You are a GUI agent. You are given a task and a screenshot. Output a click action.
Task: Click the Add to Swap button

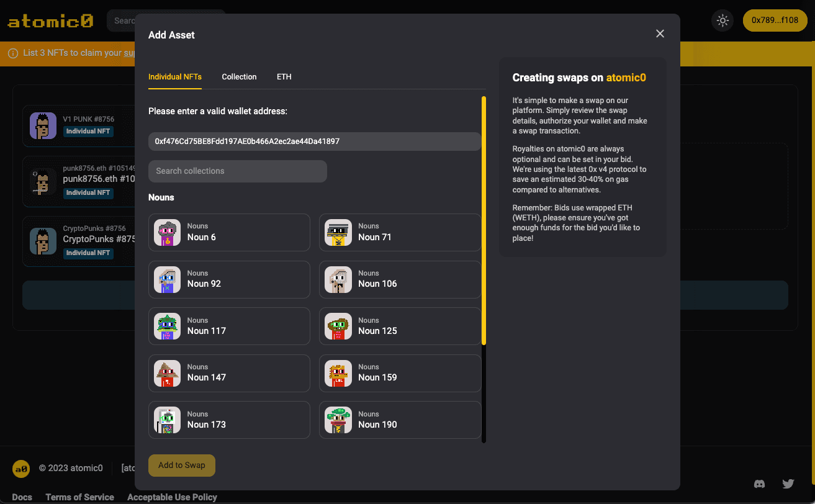(182, 466)
